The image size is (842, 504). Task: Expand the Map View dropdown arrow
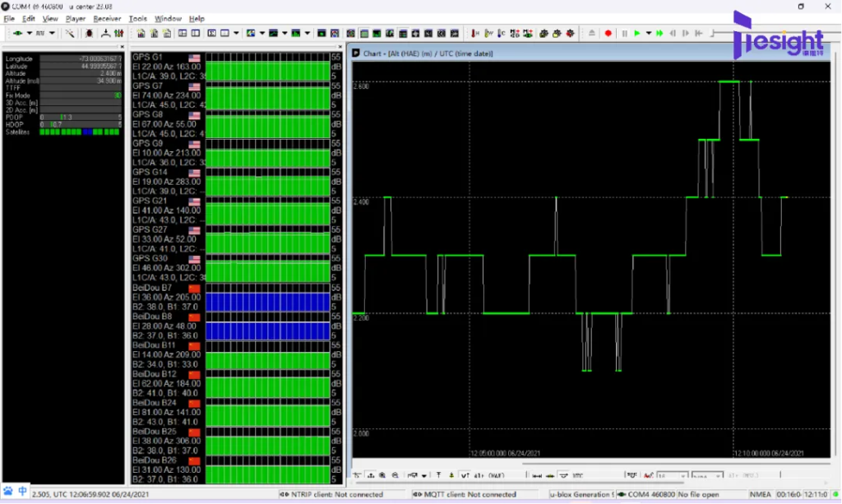pos(262,33)
